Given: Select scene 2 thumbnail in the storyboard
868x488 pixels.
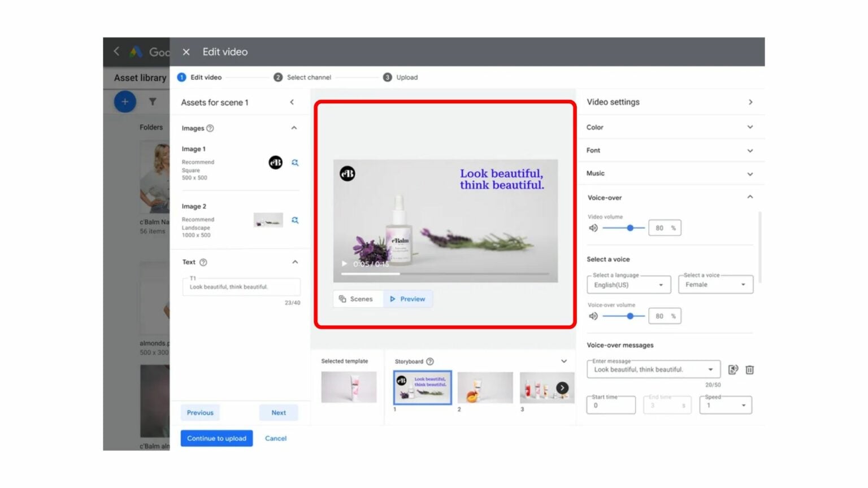Looking at the screenshot, I should click(x=485, y=387).
